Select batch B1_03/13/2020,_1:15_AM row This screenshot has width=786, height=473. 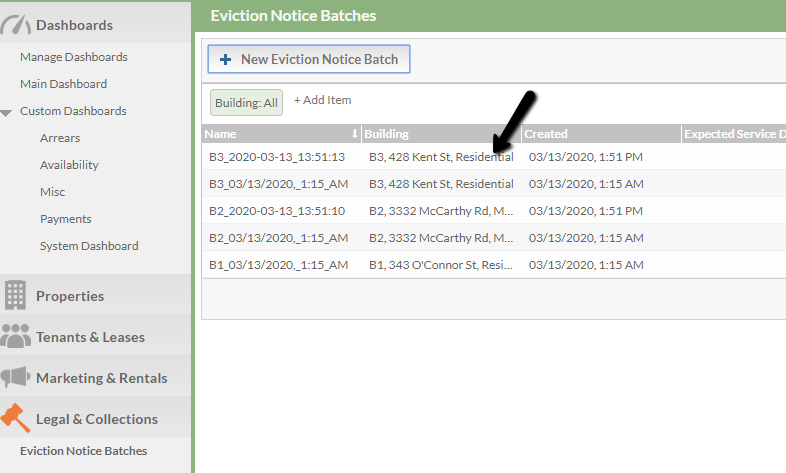point(494,265)
